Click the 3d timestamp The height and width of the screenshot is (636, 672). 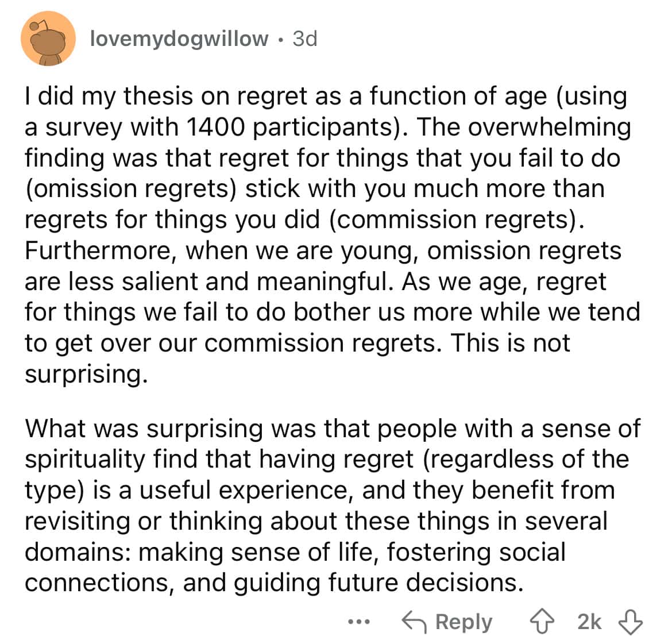[x=305, y=39]
